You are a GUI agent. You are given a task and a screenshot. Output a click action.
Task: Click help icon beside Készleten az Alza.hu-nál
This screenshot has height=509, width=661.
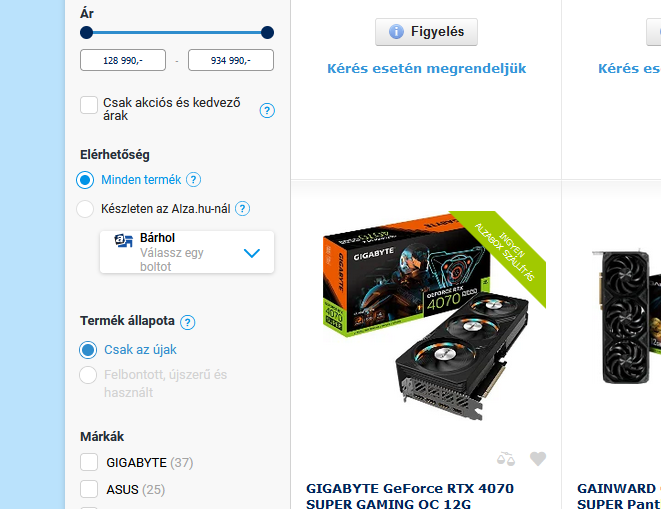click(x=242, y=208)
